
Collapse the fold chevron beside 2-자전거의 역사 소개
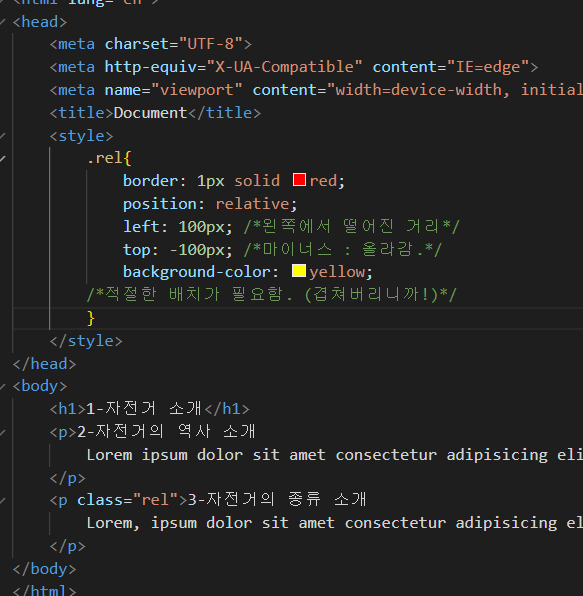pos(2,432)
